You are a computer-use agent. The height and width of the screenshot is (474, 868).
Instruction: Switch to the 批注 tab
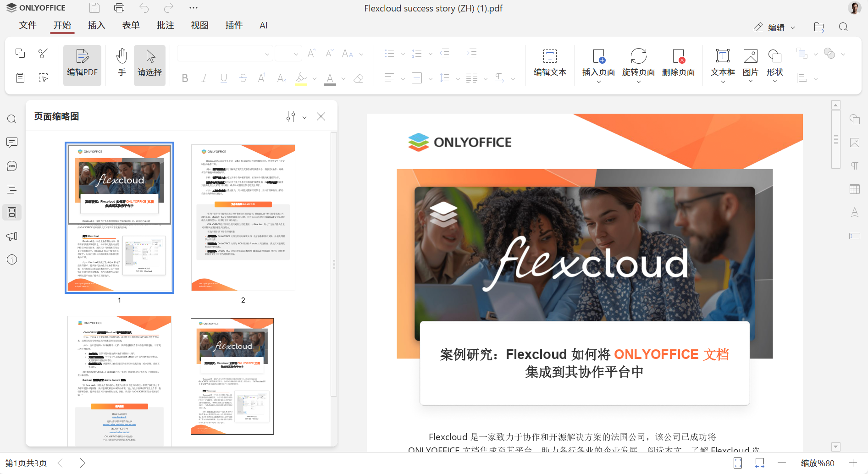165,26
